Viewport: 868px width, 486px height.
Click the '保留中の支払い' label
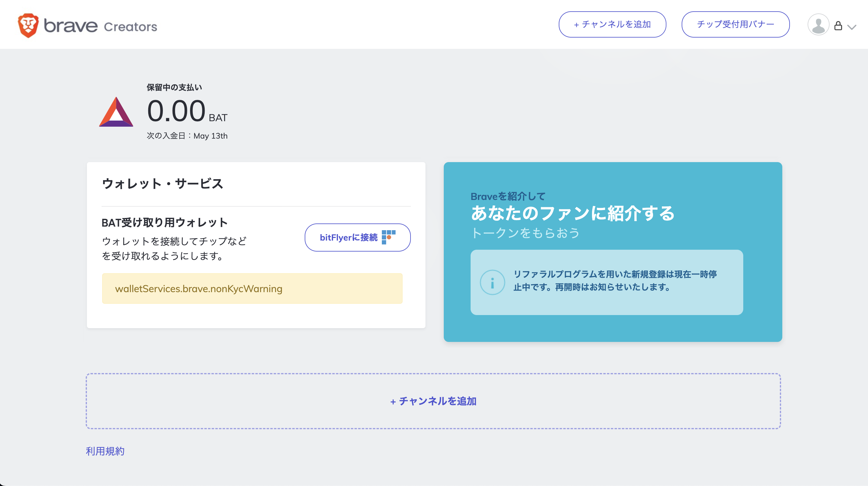174,87
